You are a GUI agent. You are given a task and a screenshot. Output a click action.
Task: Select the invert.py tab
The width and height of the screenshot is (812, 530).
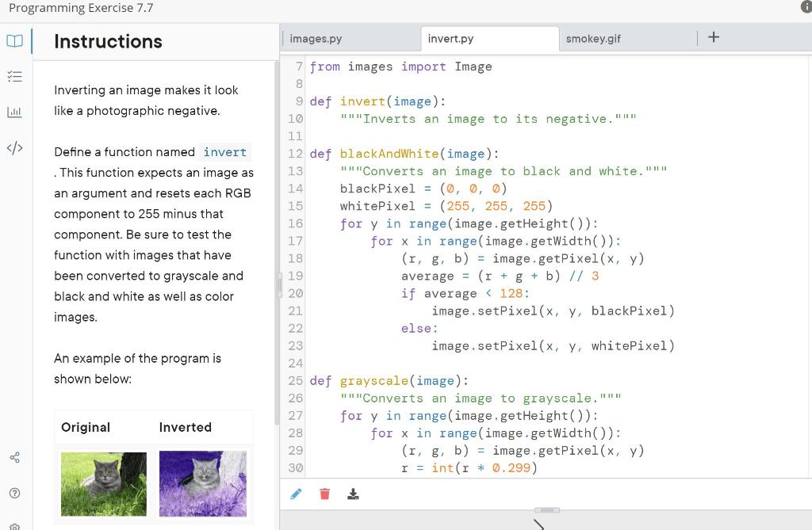[x=450, y=38]
